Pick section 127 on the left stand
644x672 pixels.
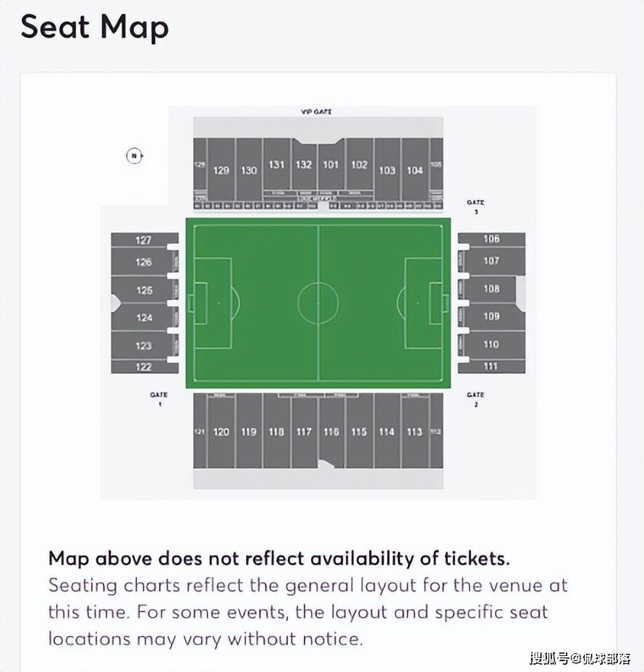[x=143, y=240]
